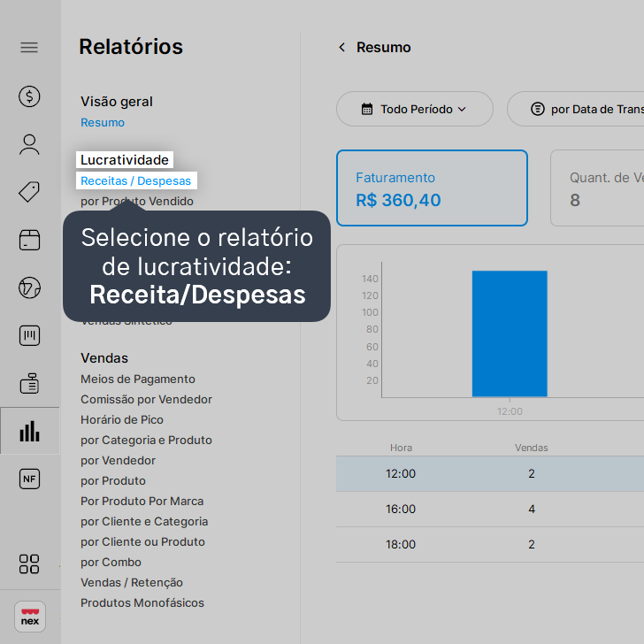Open the hamburger menu icon

point(29,47)
